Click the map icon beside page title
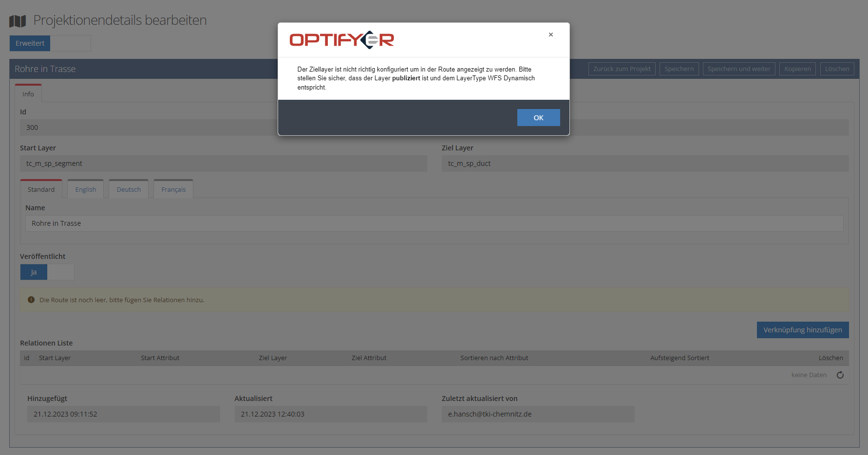 [18, 21]
